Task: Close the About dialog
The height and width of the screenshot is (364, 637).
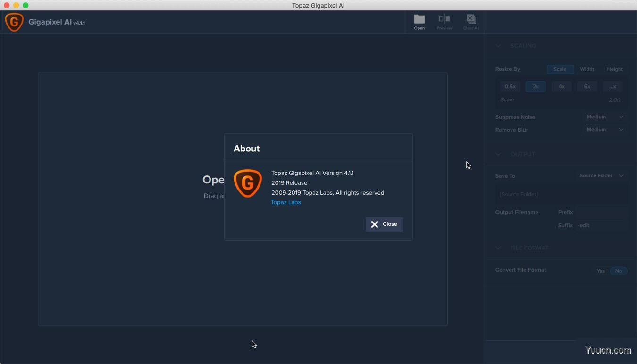Action: [384, 224]
